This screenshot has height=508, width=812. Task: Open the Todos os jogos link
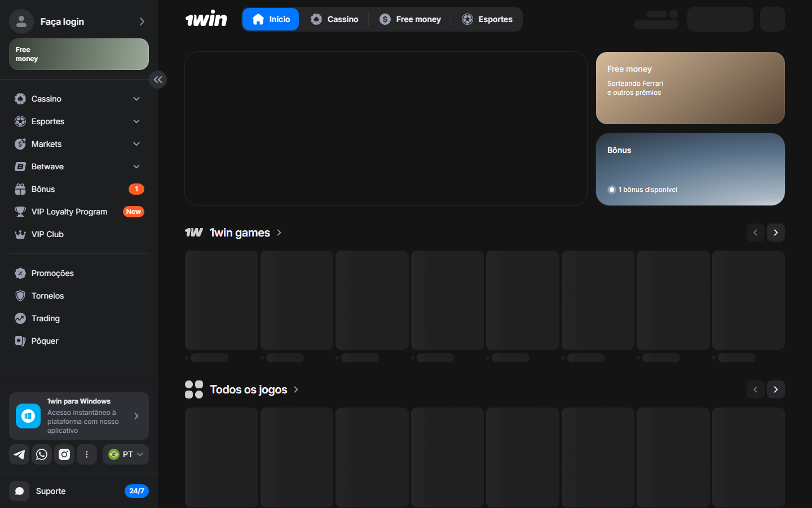tap(242, 389)
